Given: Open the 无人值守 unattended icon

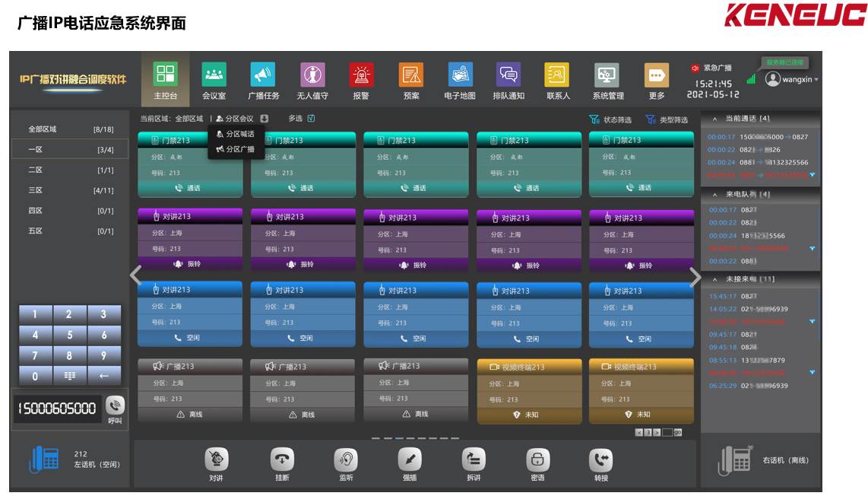Looking at the screenshot, I should [x=312, y=75].
